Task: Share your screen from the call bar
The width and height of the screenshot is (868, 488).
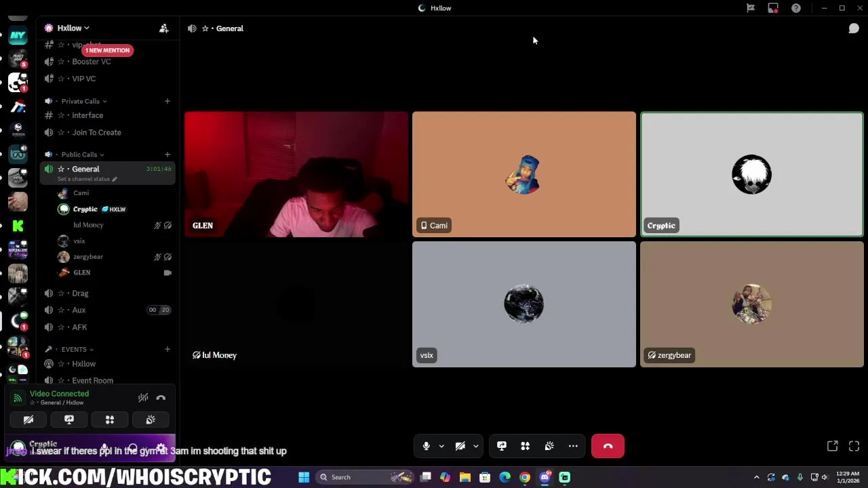Action: tap(502, 446)
